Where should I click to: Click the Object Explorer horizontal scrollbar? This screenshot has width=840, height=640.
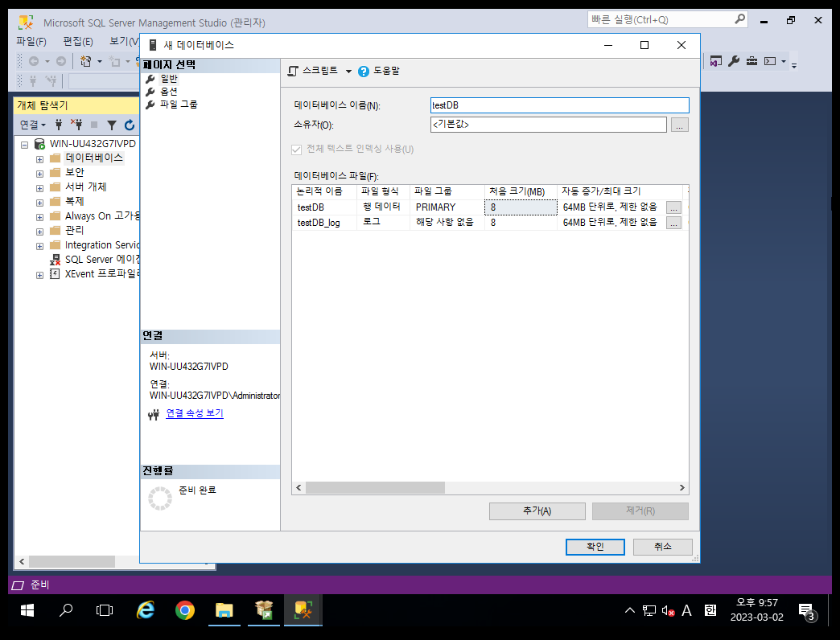[x=72, y=561]
